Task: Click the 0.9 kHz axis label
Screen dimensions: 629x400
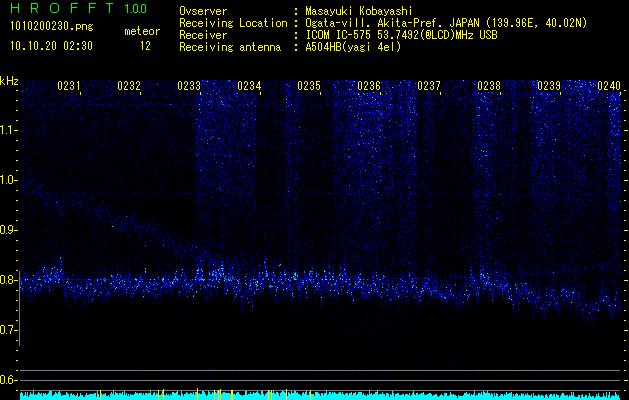Action: 9,230
